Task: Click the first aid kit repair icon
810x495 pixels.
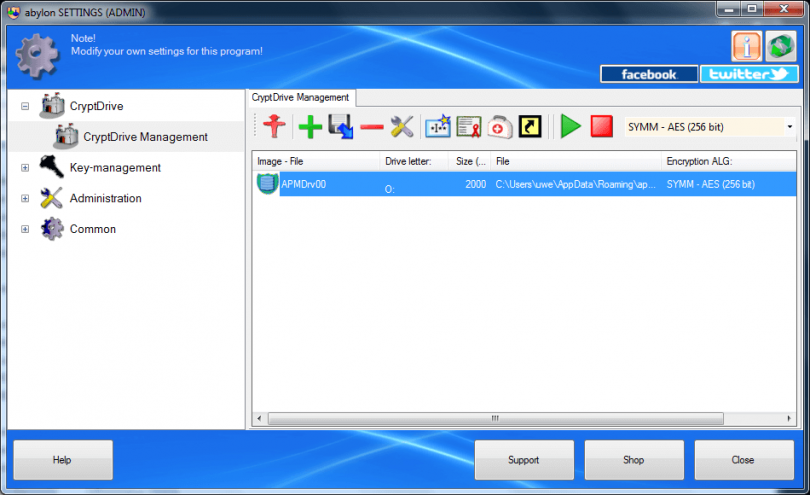Action: 500,127
